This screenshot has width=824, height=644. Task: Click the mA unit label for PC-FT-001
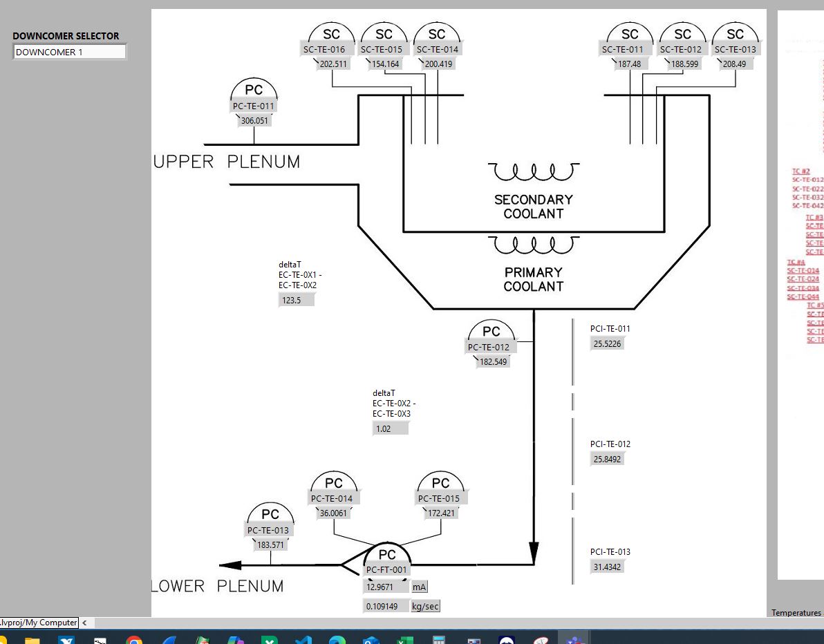[x=420, y=587]
